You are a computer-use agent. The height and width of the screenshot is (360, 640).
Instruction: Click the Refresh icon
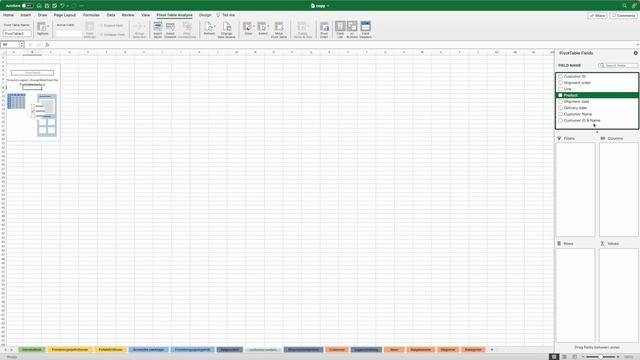(x=209, y=27)
